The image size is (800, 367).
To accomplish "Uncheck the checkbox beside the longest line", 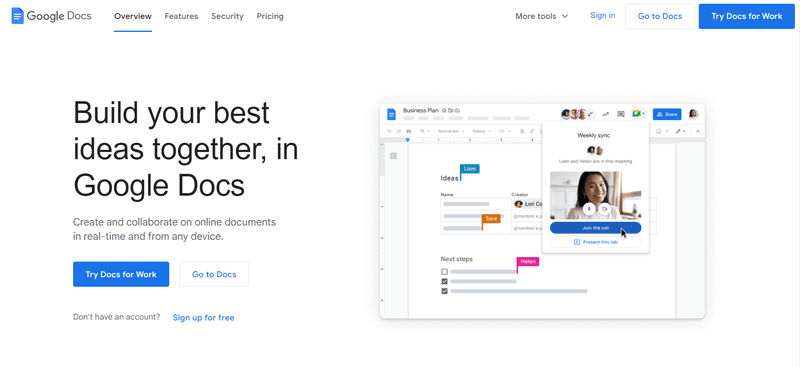I will pyautogui.click(x=444, y=291).
